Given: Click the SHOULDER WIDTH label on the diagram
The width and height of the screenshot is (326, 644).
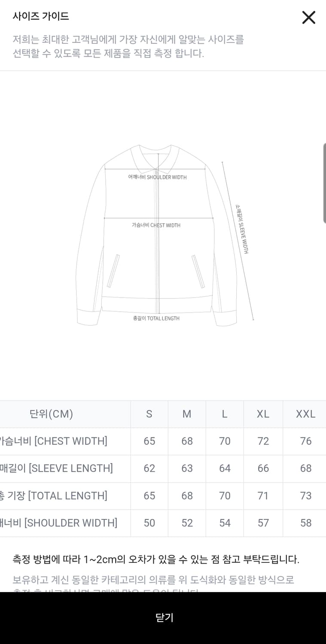Looking at the screenshot, I should pyautogui.click(x=157, y=177).
